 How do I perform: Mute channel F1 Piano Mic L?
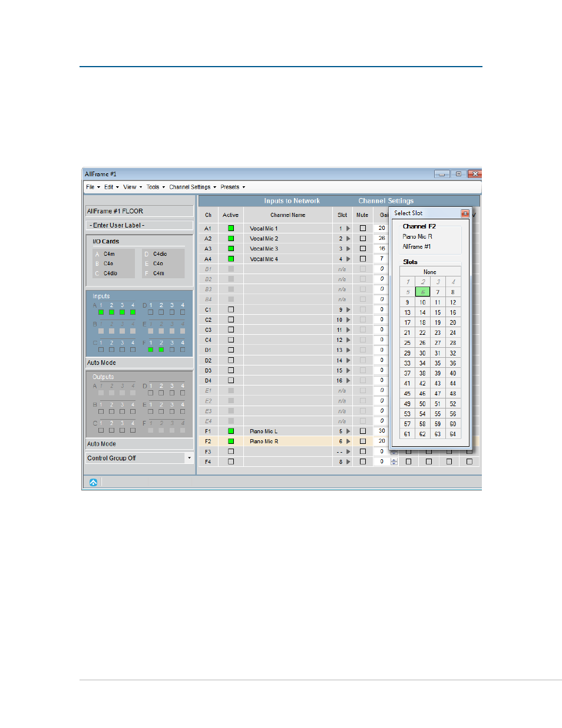tap(363, 431)
